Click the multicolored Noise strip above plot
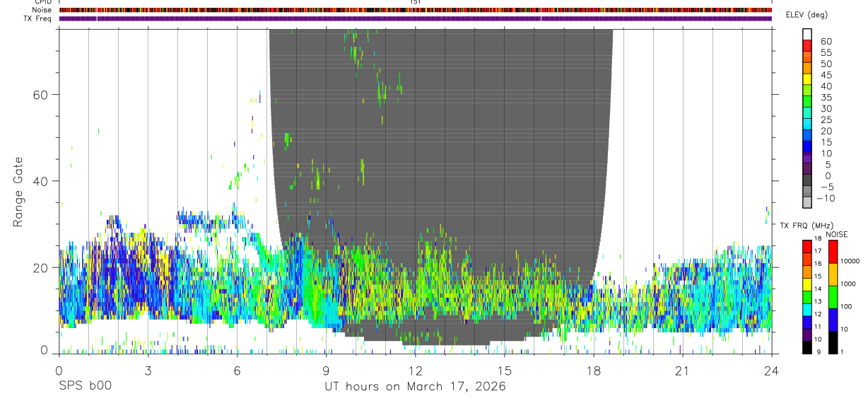 [415, 10]
